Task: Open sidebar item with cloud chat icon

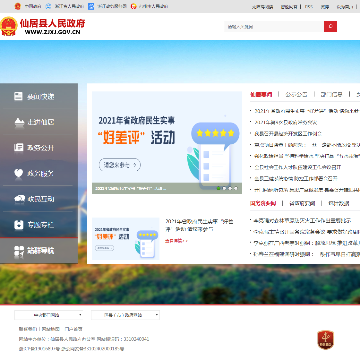Action: 39,199
